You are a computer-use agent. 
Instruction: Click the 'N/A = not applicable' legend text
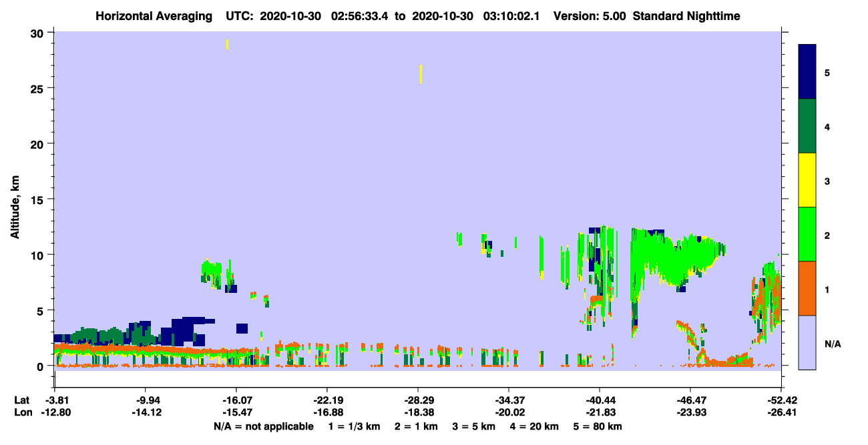(263, 426)
